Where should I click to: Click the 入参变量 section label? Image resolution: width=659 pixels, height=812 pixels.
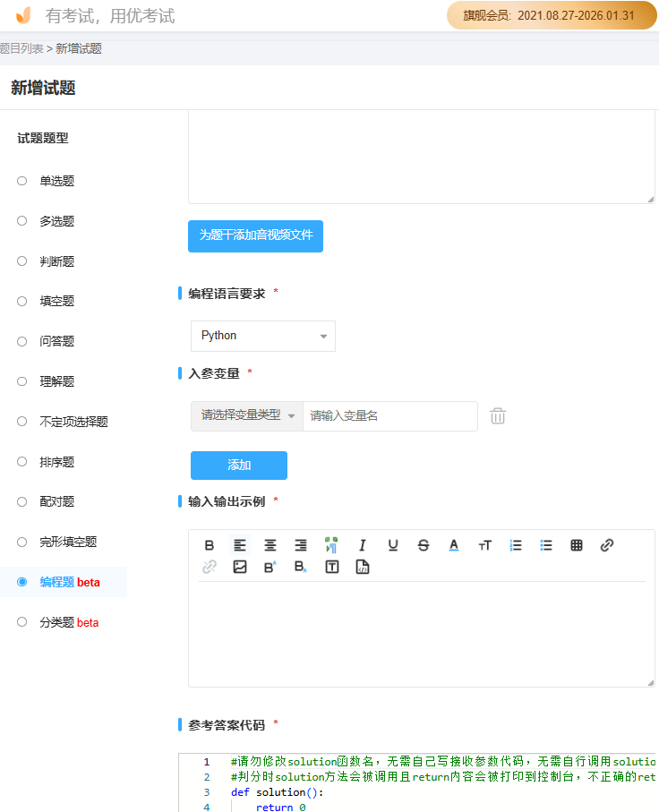pyautogui.click(x=213, y=373)
